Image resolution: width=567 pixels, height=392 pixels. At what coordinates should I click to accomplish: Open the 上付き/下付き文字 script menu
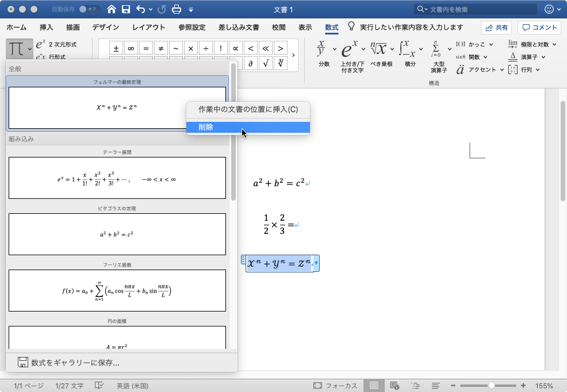(x=353, y=56)
